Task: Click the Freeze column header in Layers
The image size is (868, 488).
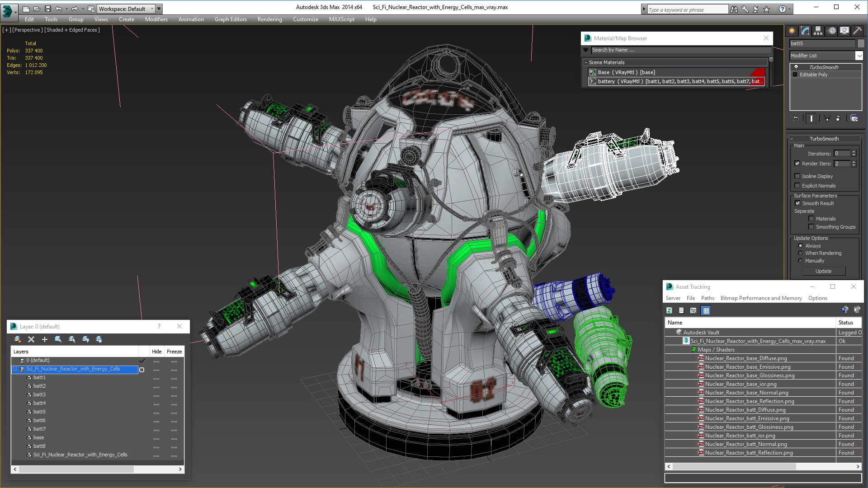Action: click(x=174, y=352)
